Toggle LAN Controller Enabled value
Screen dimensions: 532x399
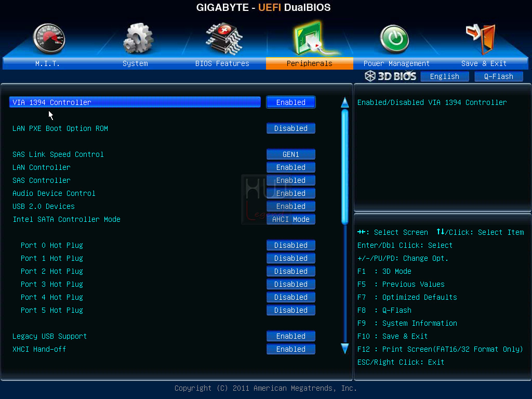click(x=291, y=167)
